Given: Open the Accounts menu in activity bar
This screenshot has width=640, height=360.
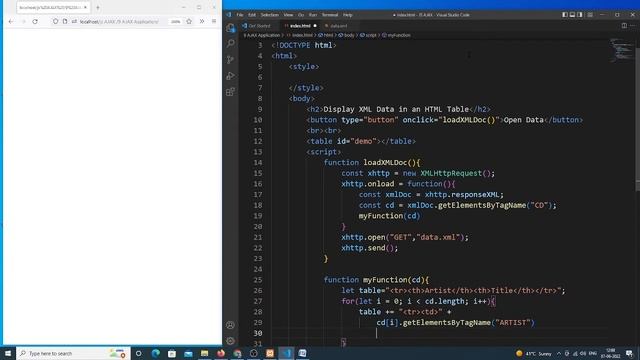Looking at the screenshot, I should point(231,325).
